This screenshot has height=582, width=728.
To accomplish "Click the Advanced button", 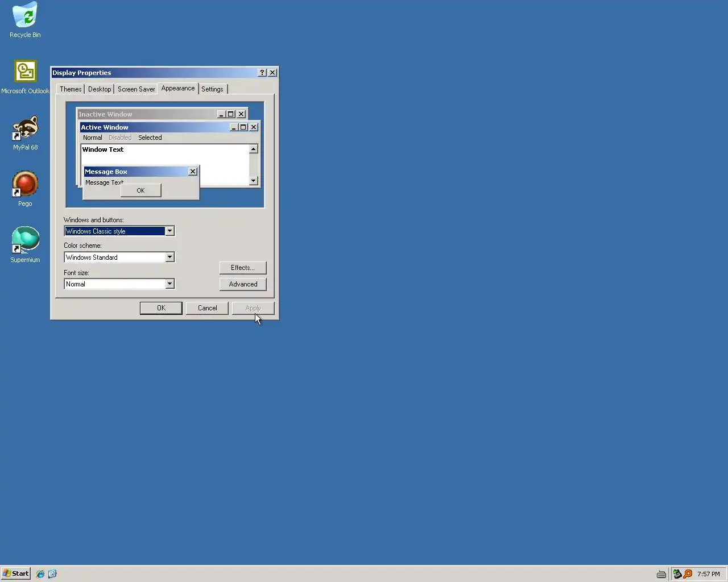I will coord(243,284).
